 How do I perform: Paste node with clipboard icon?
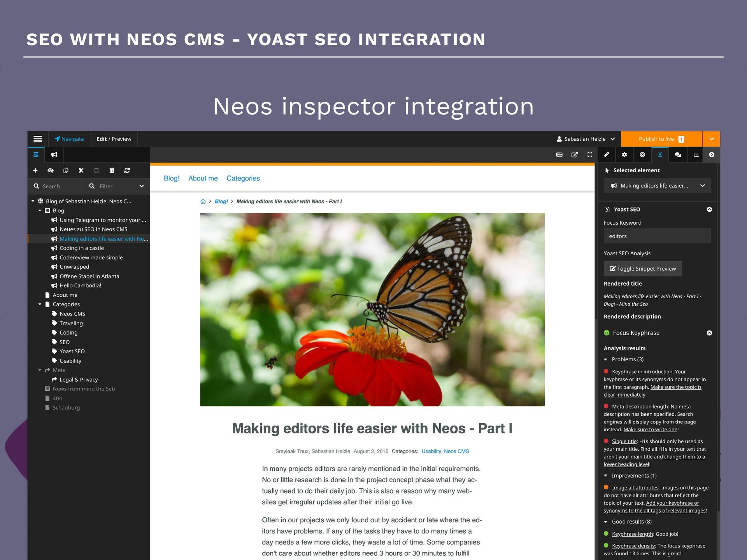coord(96,170)
